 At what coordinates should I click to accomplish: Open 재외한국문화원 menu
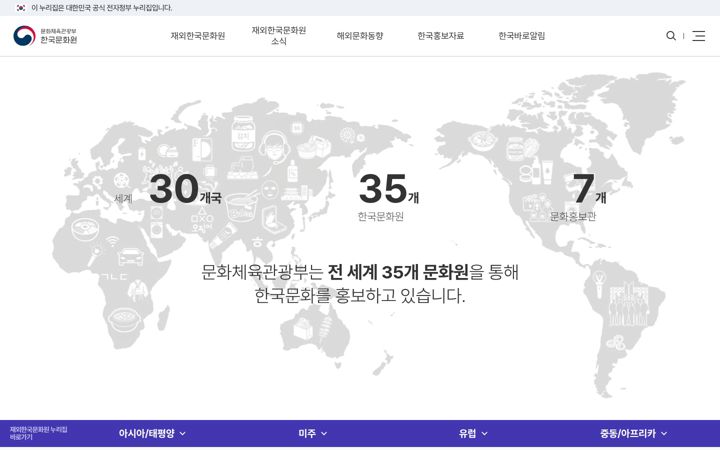pyautogui.click(x=198, y=36)
